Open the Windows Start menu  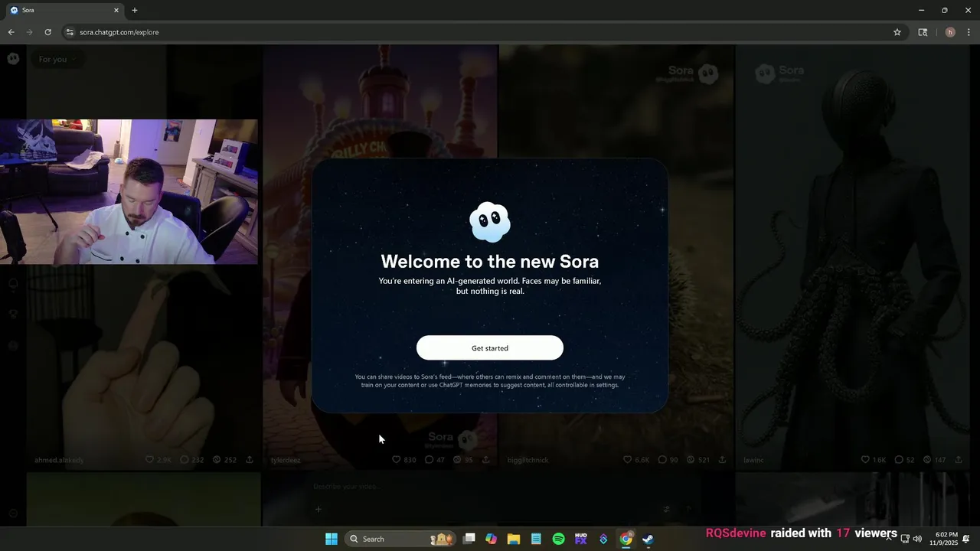pos(332,539)
